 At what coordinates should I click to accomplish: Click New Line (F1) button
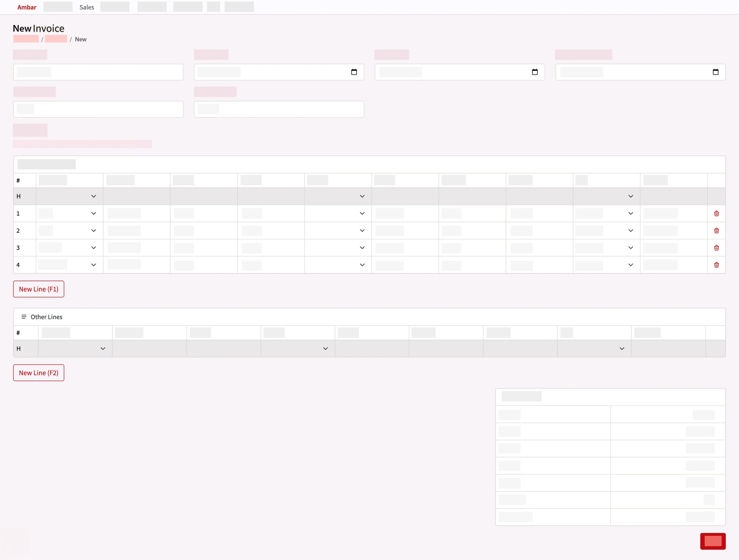pos(39,289)
